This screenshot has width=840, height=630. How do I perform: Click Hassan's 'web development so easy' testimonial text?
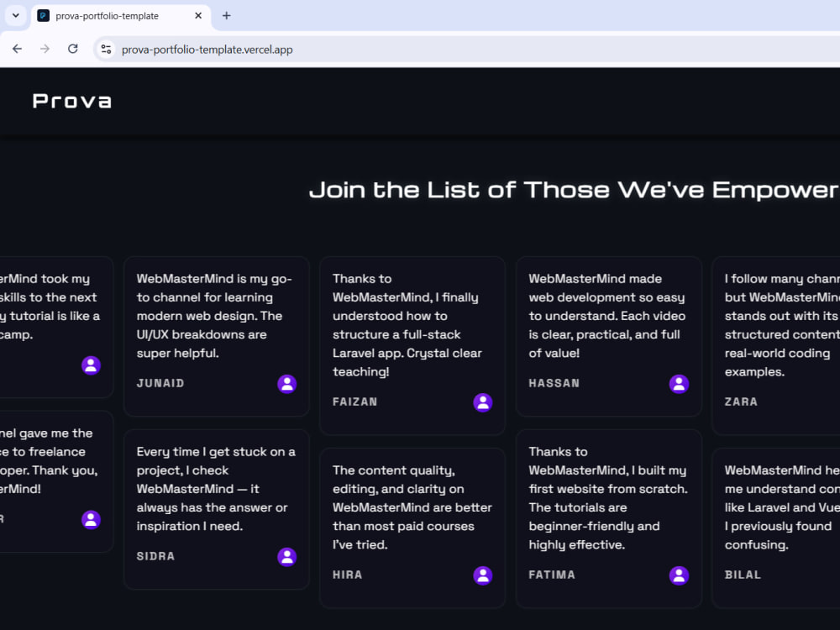pyautogui.click(x=607, y=316)
